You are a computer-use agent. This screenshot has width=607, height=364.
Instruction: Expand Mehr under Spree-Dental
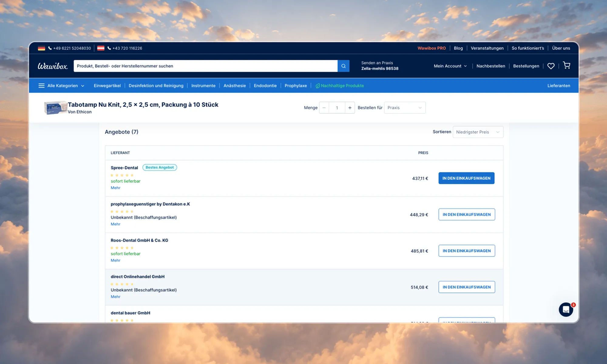[115, 188]
